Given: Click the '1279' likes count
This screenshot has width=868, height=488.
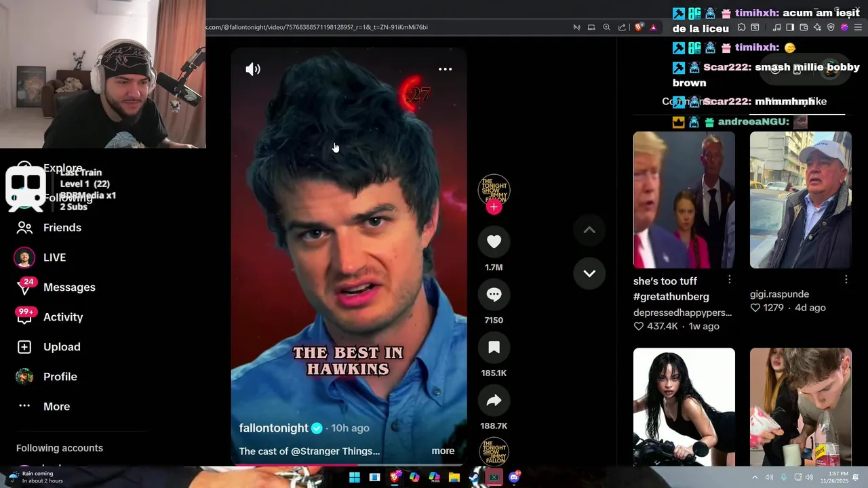Looking at the screenshot, I should (x=773, y=308).
